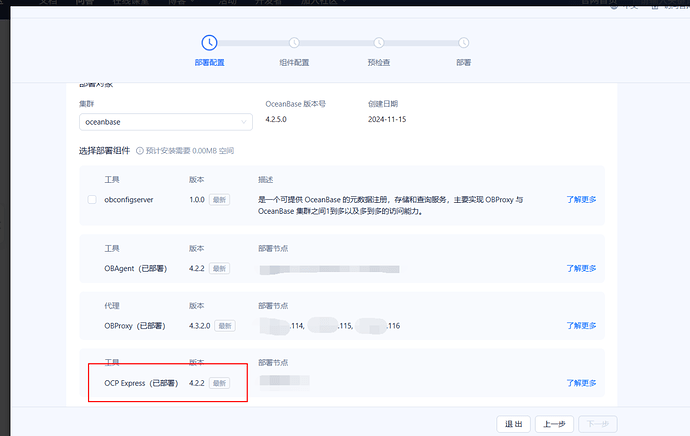Click the 选择部署组件 heading

104,151
